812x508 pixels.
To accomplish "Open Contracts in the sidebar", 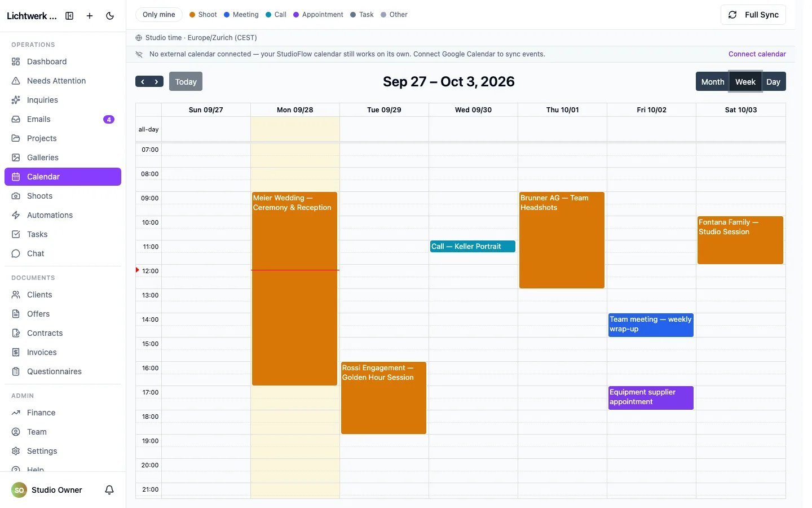I will coord(63,333).
